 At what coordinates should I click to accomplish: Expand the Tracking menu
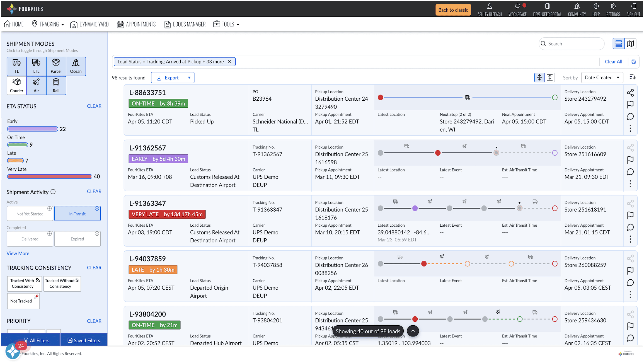pos(48,24)
